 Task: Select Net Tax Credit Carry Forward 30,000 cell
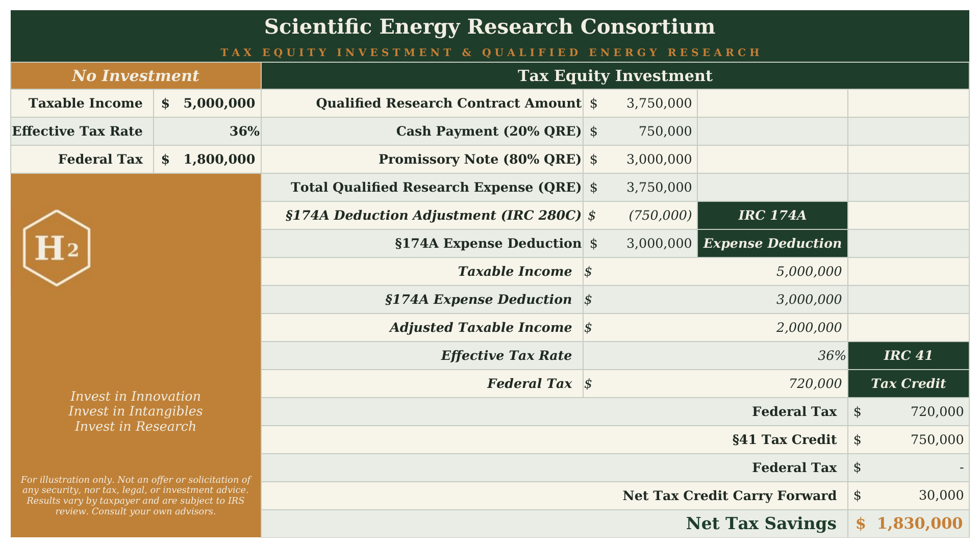[x=908, y=496]
